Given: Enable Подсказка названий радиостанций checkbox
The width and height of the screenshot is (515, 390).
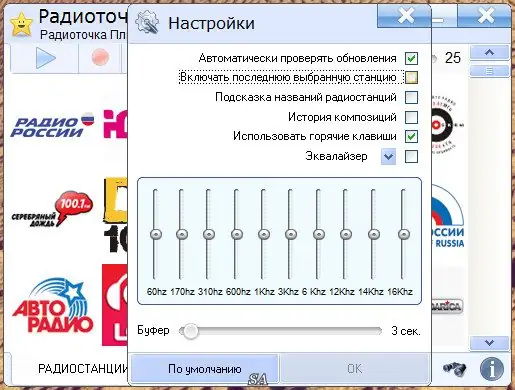Looking at the screenshot, I should [411, 97].
